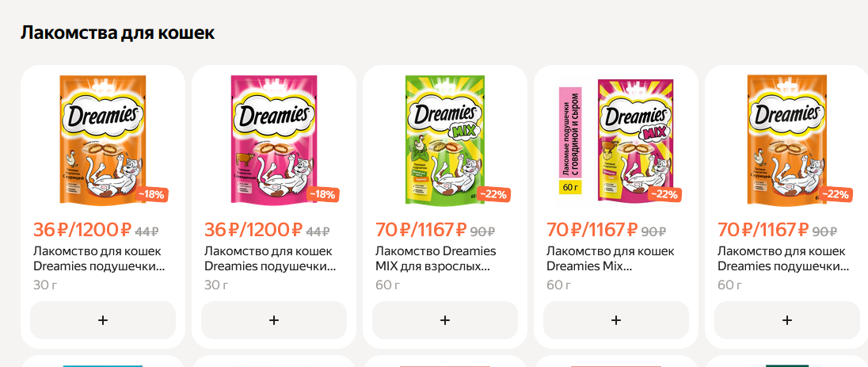
Task: Click the "Лакомства для кошек" section heading
Action: pyautogui.click(x=117, y=33)
